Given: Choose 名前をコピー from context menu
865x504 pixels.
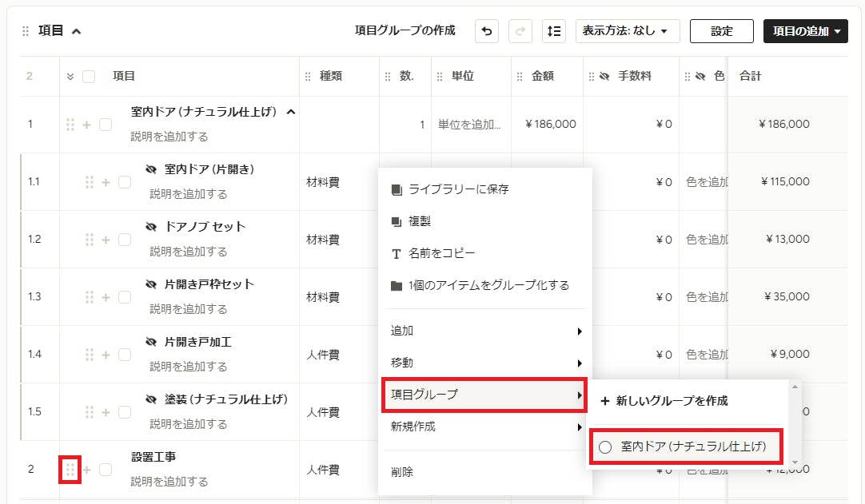Looking at the screenshot, I should [x=485, y=253].
